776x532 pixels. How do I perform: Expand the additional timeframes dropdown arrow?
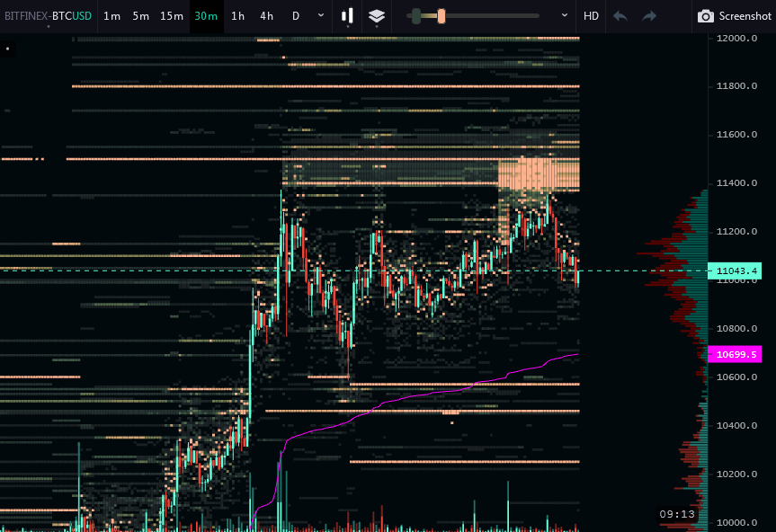[x=321, y=15]
